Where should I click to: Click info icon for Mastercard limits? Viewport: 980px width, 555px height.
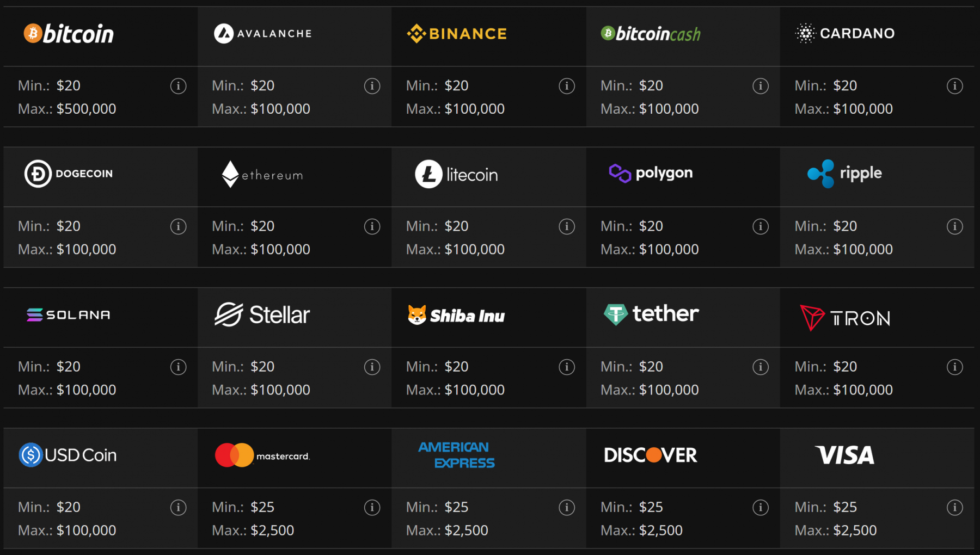tap(372, 508)
